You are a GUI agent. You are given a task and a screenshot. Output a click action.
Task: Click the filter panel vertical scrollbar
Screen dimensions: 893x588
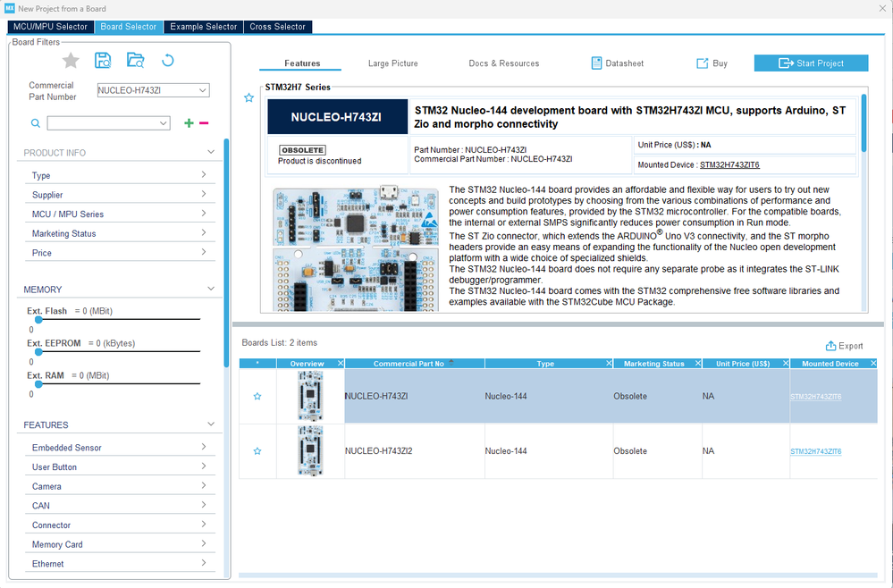pyautogui.click(x=226, y=253)
